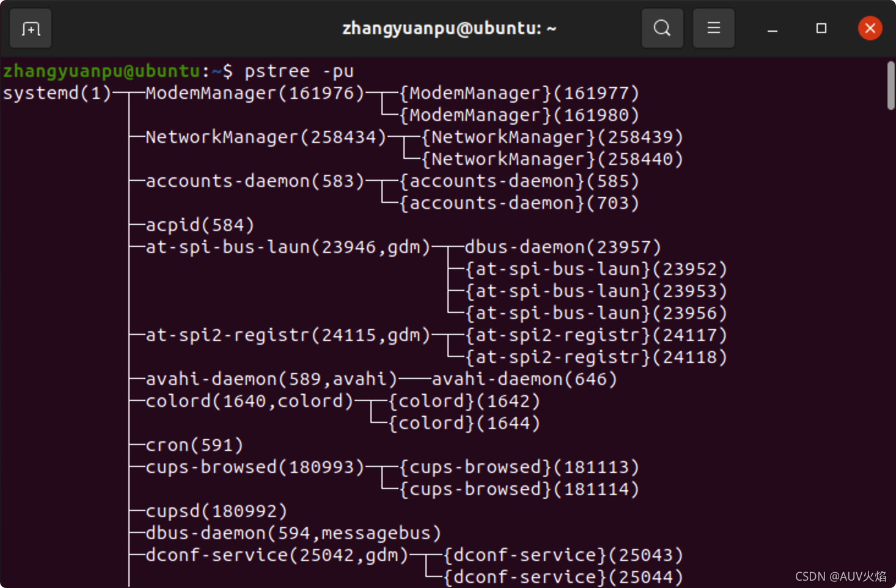Click thread {dconf-service}(25044)

pos(563,577)
